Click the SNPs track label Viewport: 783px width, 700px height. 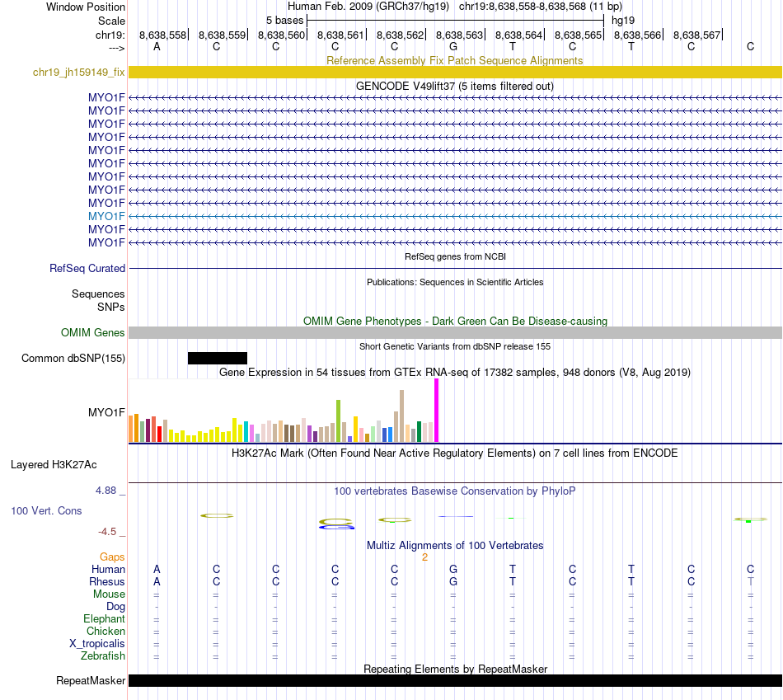[111, 307]
